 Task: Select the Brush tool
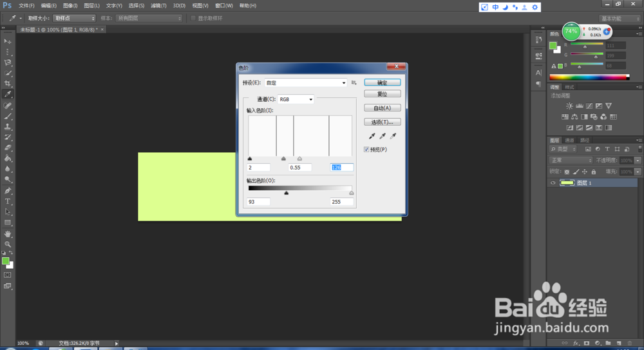(7, 117)
